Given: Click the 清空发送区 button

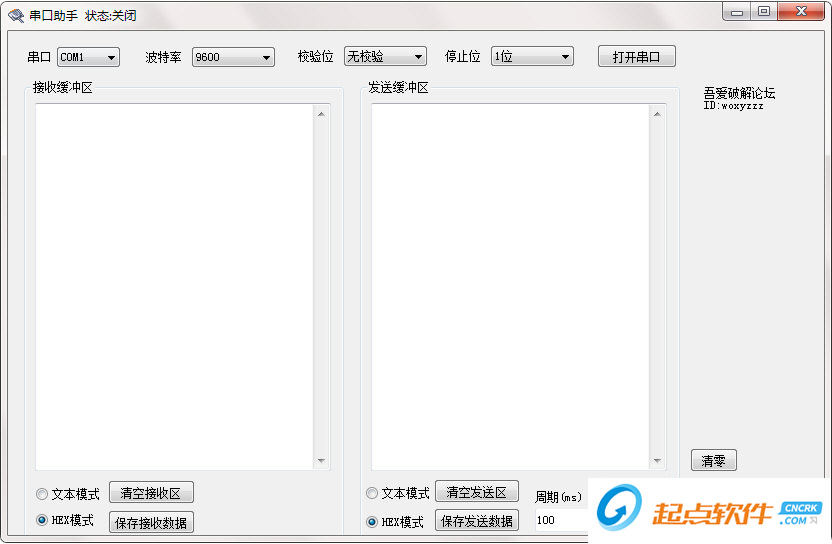Looking at the screenshot, I should 476,491.
